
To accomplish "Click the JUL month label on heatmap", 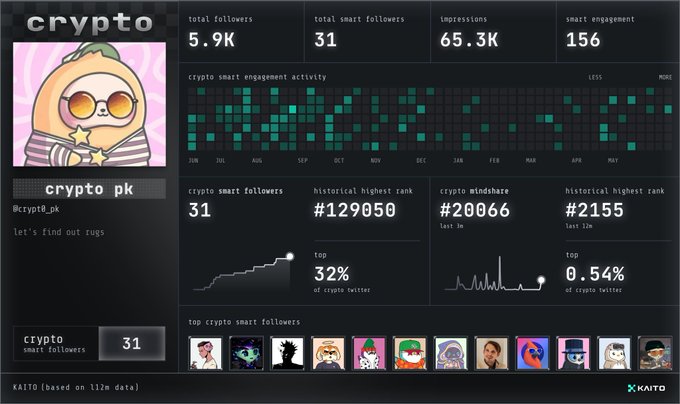I will pyautogui.click(x=221, y=160).
